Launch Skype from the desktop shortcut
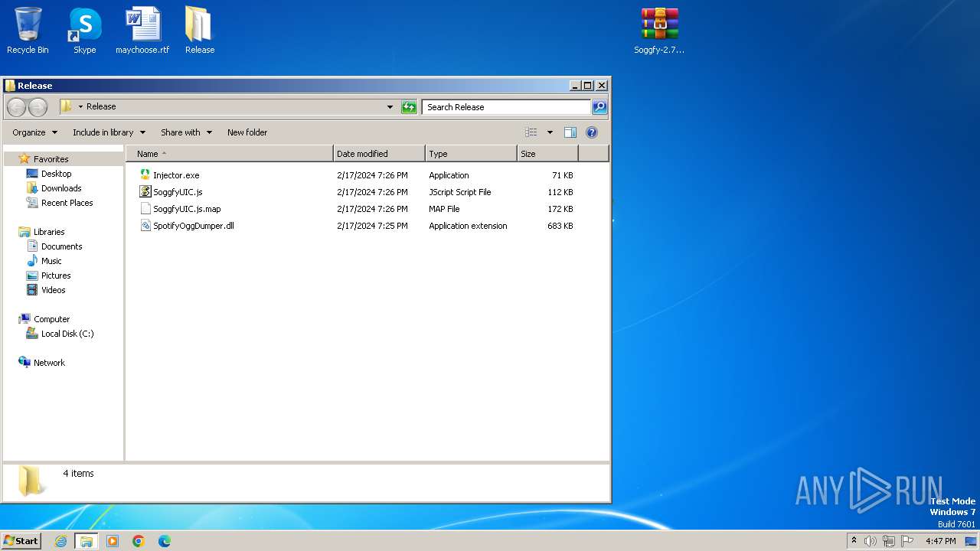980x551 pixels. [85, 31]
